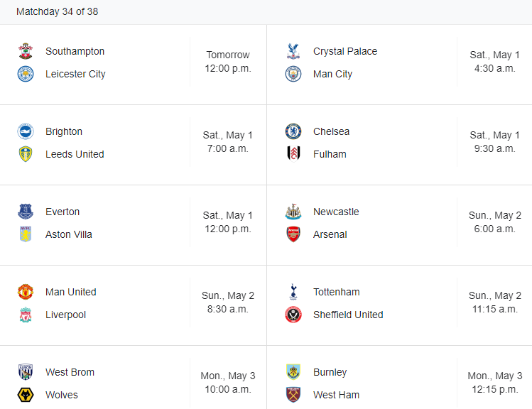Click the Burnley club crest
This screenshot has width=532, height=409.
[x=293, y=372]
